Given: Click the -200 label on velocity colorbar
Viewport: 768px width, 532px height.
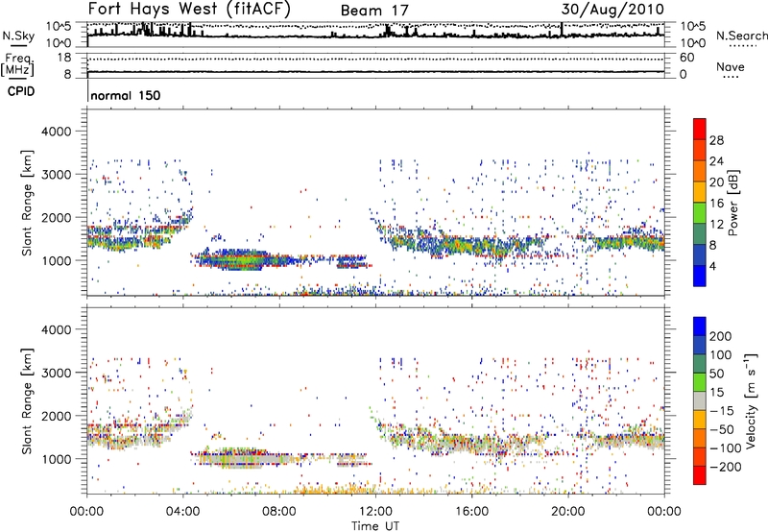Looking at the screenshot, I should click(x=725, y=467).
